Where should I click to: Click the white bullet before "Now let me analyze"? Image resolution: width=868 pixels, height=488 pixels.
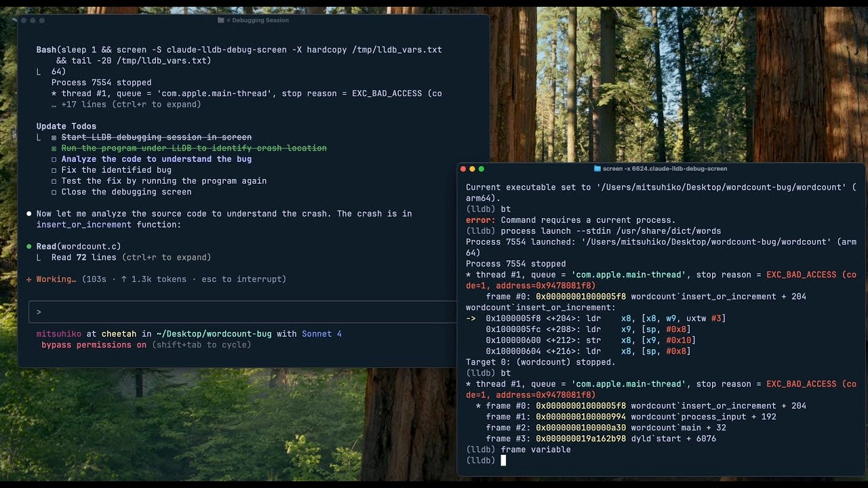pyautogui.click(x=29, y=214)
